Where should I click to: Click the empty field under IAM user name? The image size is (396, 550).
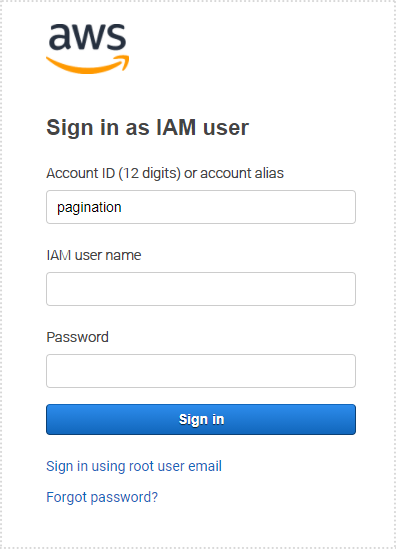(201, 289)
